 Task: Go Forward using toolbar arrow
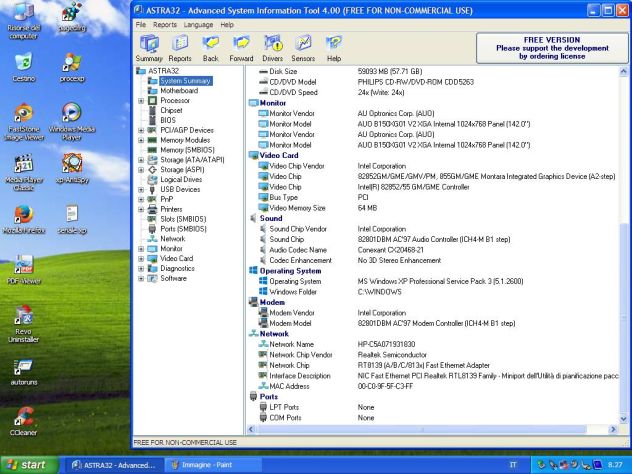tap(241, 48)
